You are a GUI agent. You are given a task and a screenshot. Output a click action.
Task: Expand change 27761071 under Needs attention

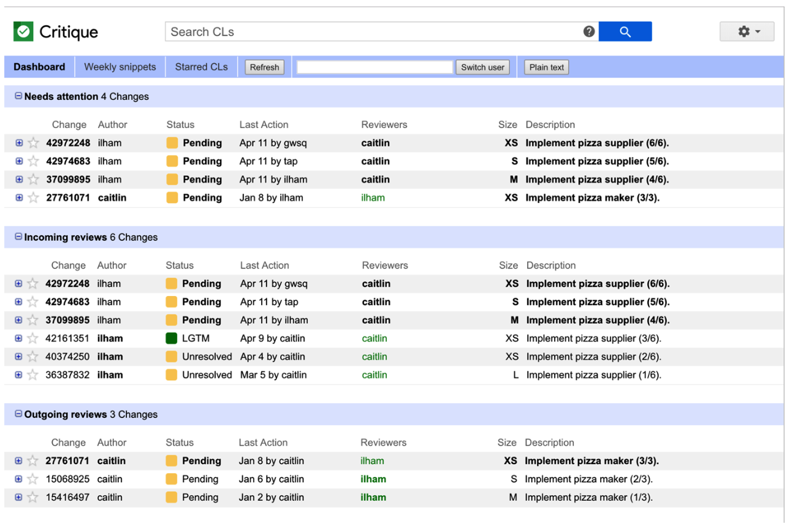[19, 197]
